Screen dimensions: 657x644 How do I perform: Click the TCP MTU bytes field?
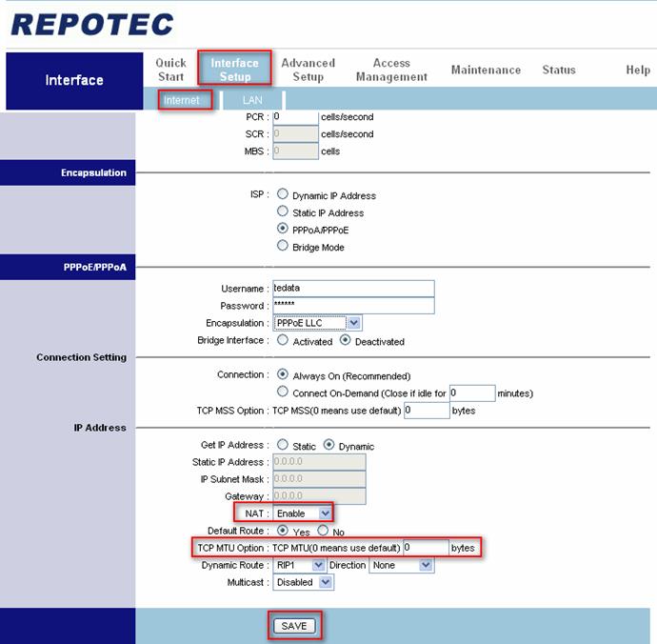pyautogui.click(x=426, y=548)
